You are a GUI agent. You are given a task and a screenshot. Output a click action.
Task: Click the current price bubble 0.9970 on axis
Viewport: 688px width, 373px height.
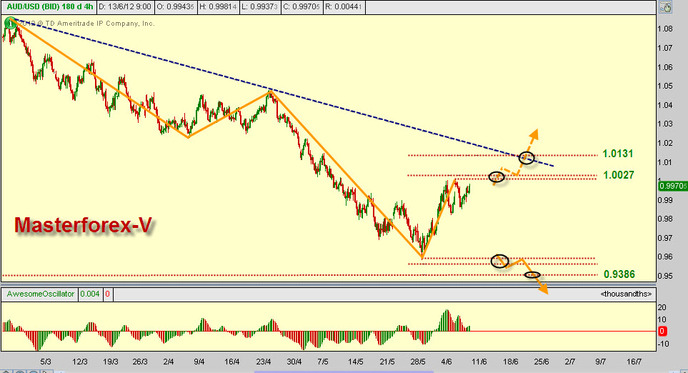[x=673, y=186]
